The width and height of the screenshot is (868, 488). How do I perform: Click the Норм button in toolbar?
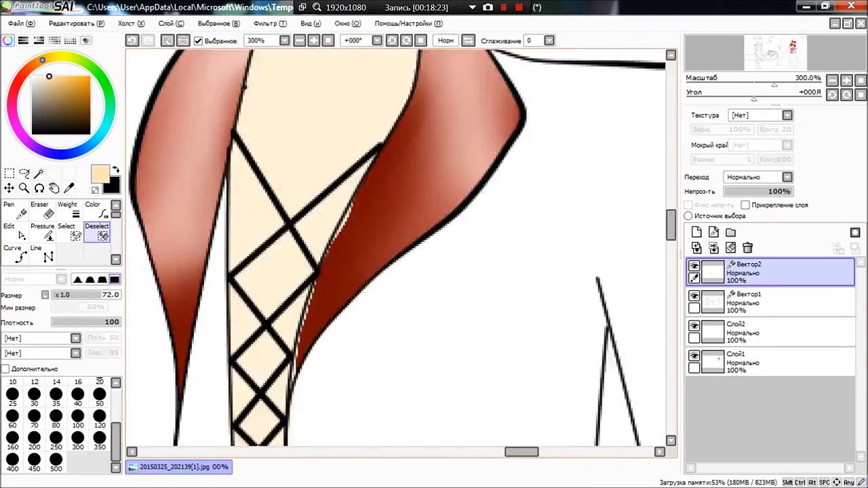pyautogui.click(x=446, y=41)
